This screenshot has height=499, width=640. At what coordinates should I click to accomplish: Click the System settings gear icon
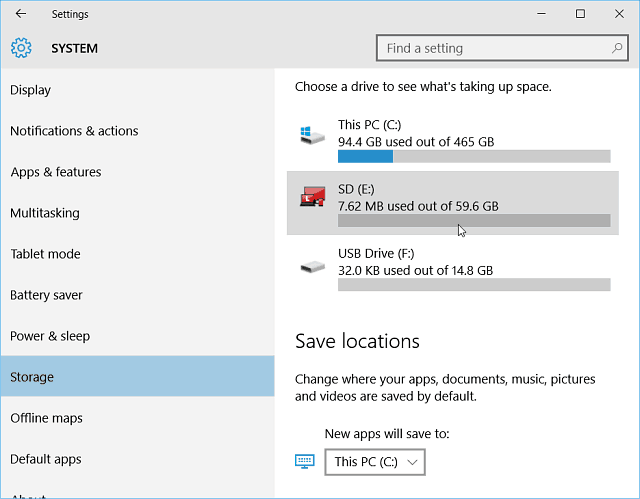pyautogui.click(x=21, y=48)
